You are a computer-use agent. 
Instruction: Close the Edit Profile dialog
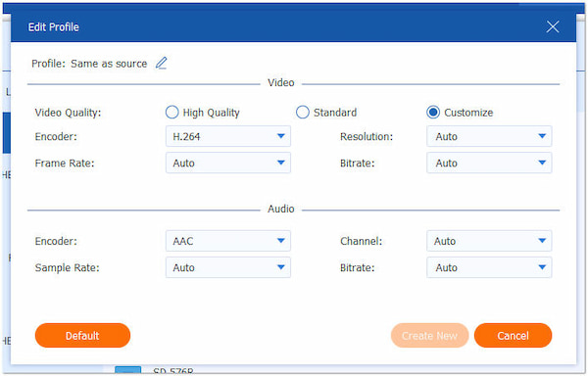[553, 27]
